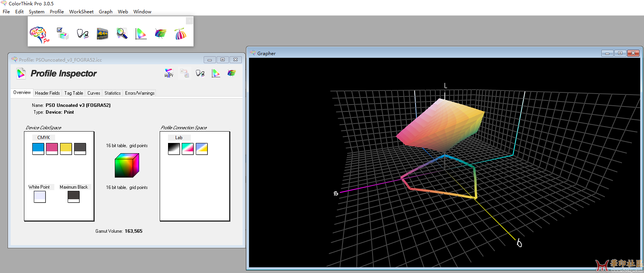Open the Edit menu
This screenshot has height=273, width=644.
click(19, 11)
